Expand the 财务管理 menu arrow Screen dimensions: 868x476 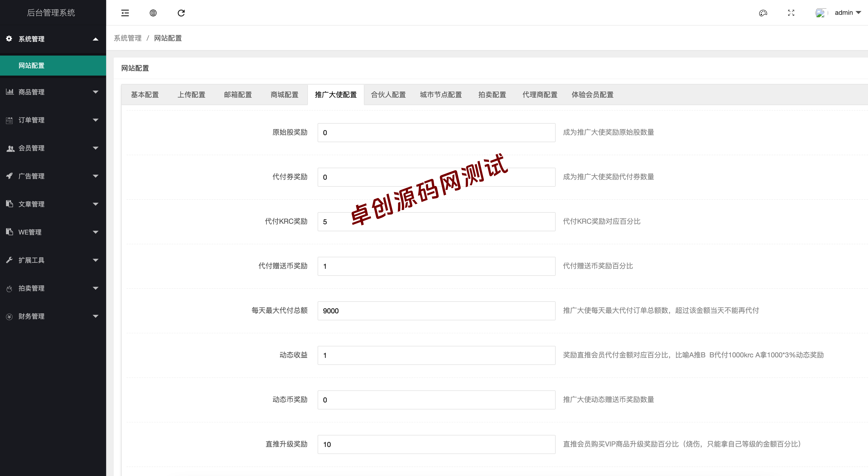[x=96, y=316]
